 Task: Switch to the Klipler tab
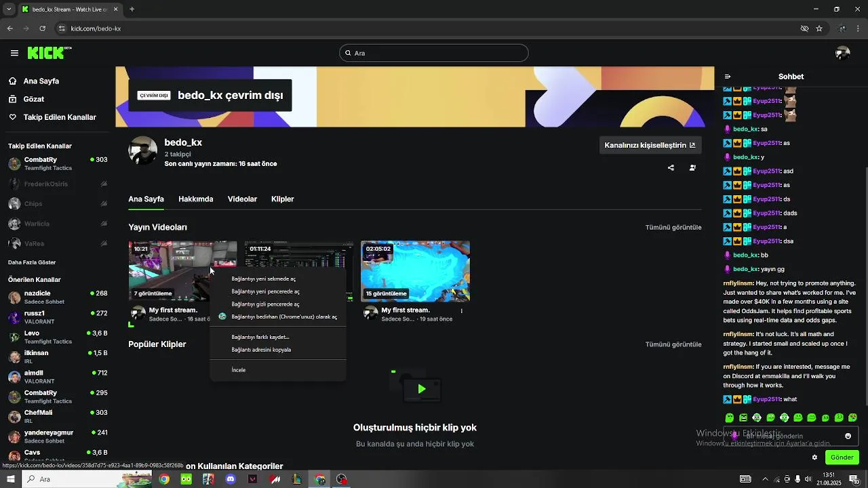click(282, 199)
